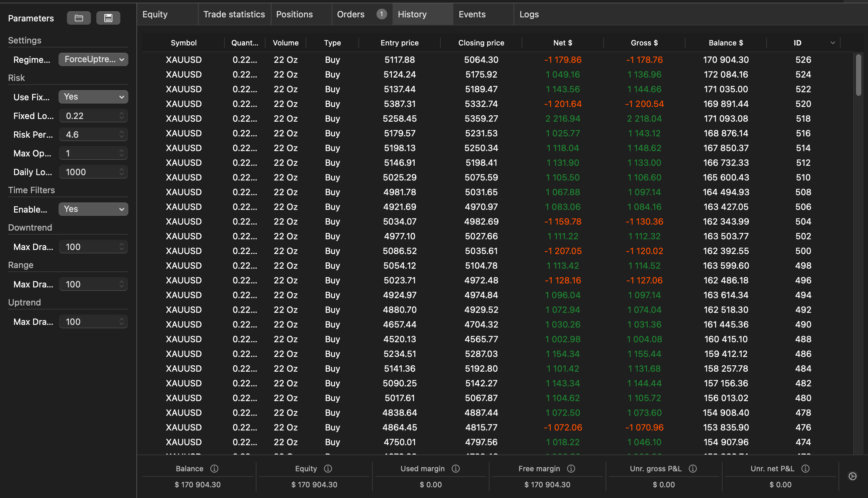Screen dimensions: 868x498
Task: Open the footer settings gear icon
Action: pos(852,476)
